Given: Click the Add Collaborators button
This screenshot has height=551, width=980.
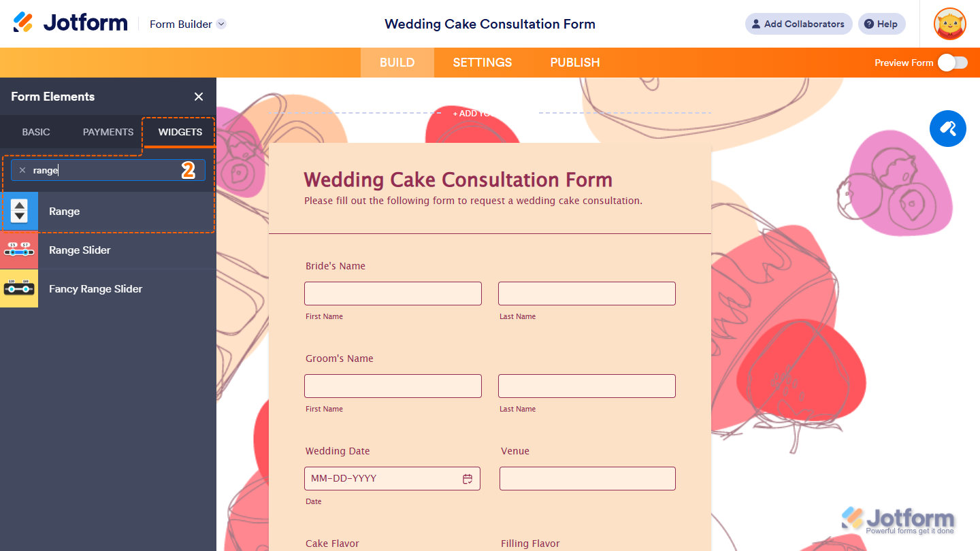Looking at the screenshot, I should click(798, 24).
